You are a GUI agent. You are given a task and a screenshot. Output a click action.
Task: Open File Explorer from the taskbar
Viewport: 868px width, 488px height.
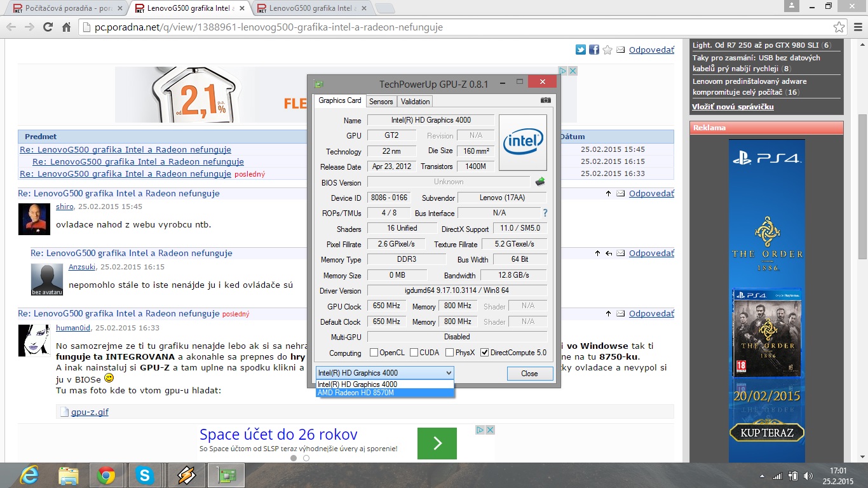click(x=68, y=475)
